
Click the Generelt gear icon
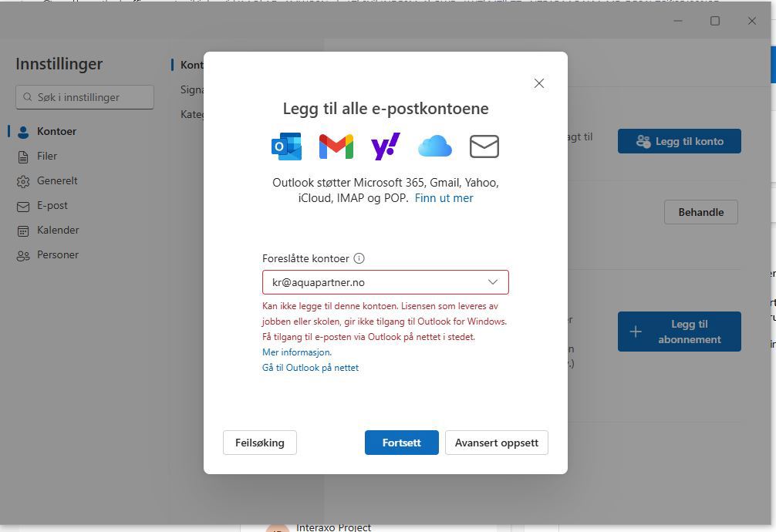click(x=23, y=182)
